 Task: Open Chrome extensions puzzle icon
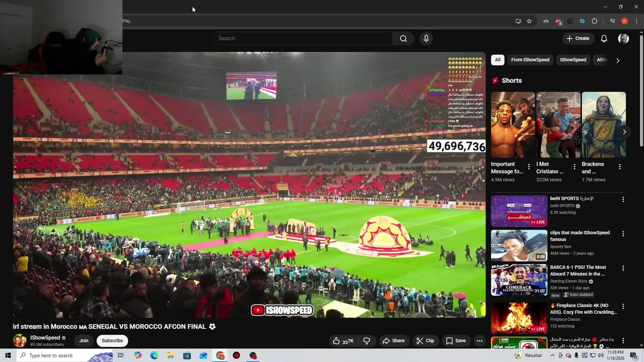[595, 21]
